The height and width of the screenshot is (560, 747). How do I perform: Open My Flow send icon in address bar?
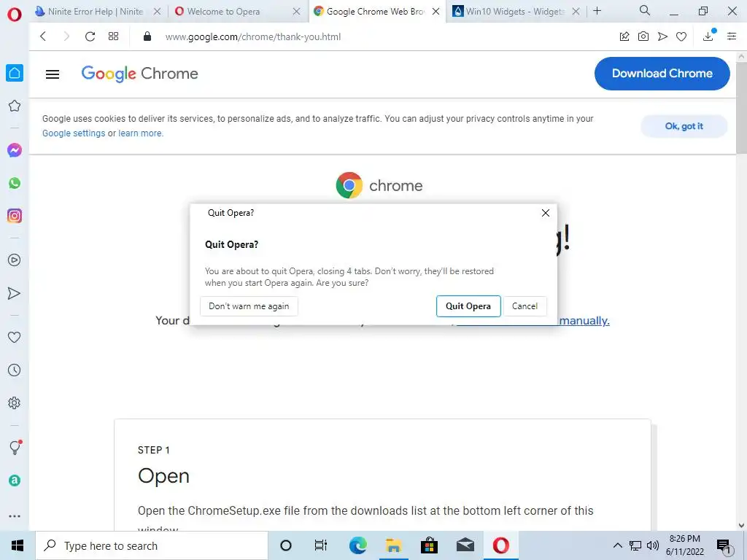(662, 36)
